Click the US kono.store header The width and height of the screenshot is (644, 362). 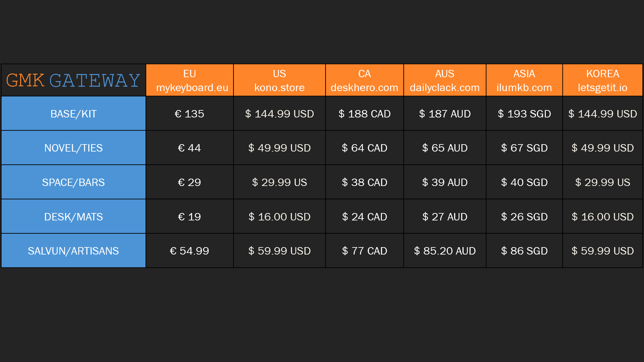tap(279, 80)
